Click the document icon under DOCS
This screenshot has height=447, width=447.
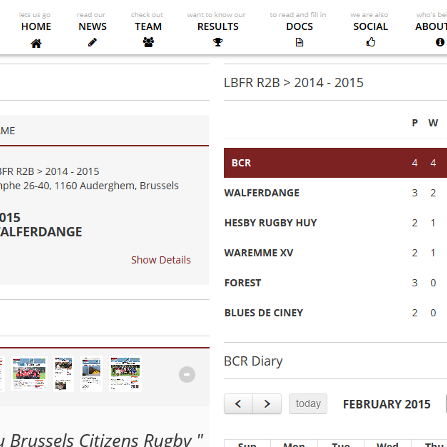299,42
